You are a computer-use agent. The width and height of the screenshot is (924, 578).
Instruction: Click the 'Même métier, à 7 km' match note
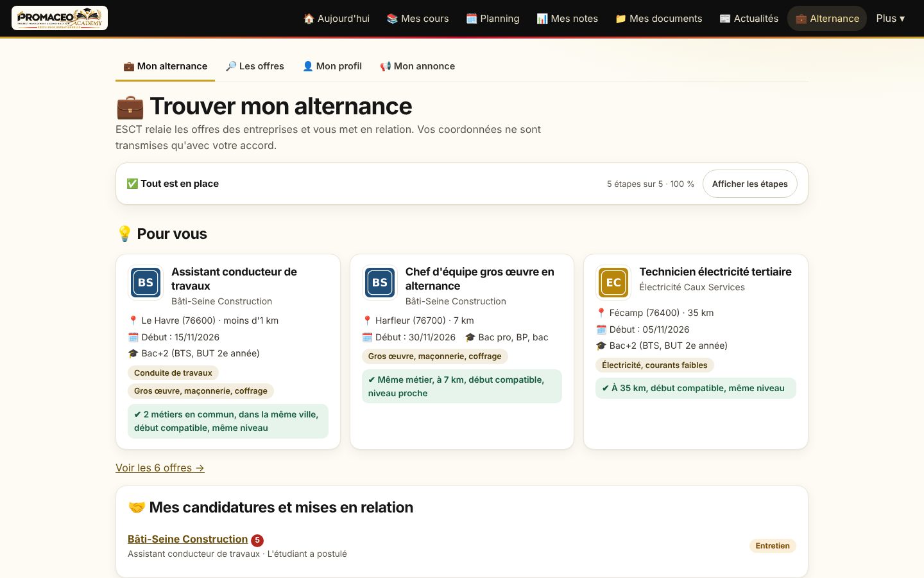coord(462,387)
